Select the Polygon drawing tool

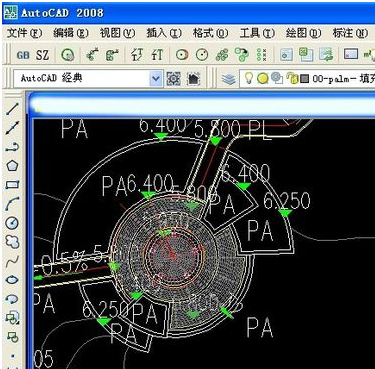tap(13, 166)
